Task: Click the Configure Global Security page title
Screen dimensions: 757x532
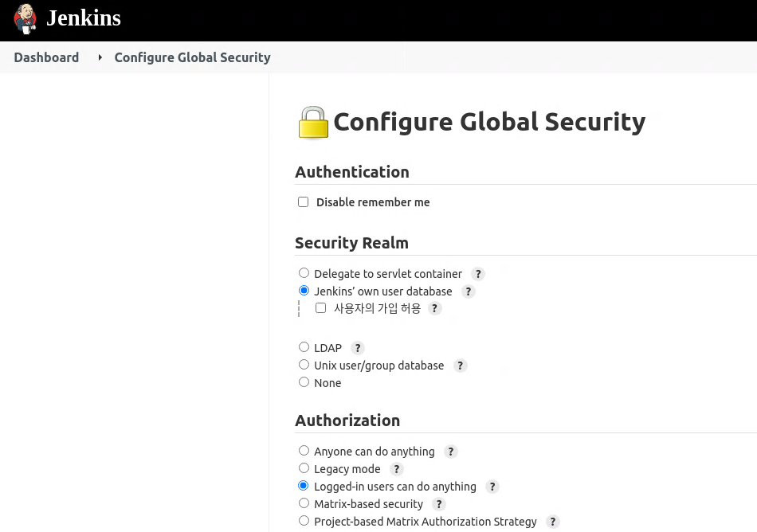Action: (489, 122)
